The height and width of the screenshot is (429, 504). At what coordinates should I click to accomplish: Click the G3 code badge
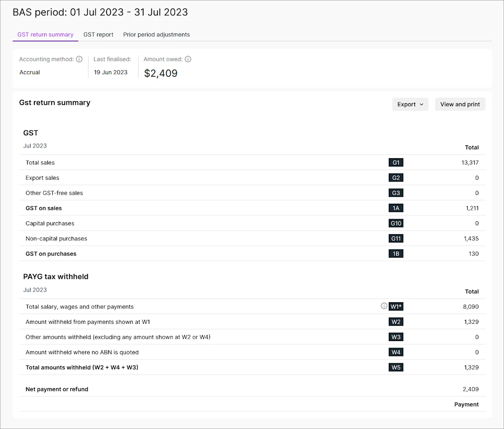point(396,193)
